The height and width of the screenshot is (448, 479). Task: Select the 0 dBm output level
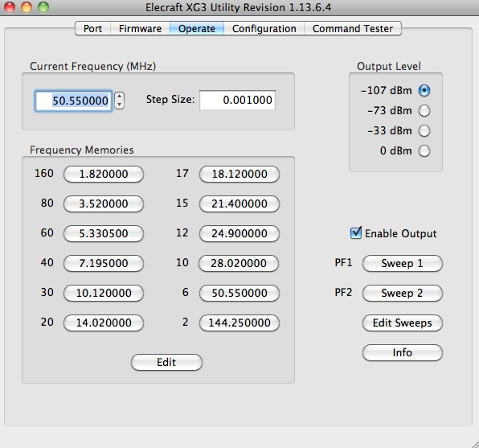424,150
